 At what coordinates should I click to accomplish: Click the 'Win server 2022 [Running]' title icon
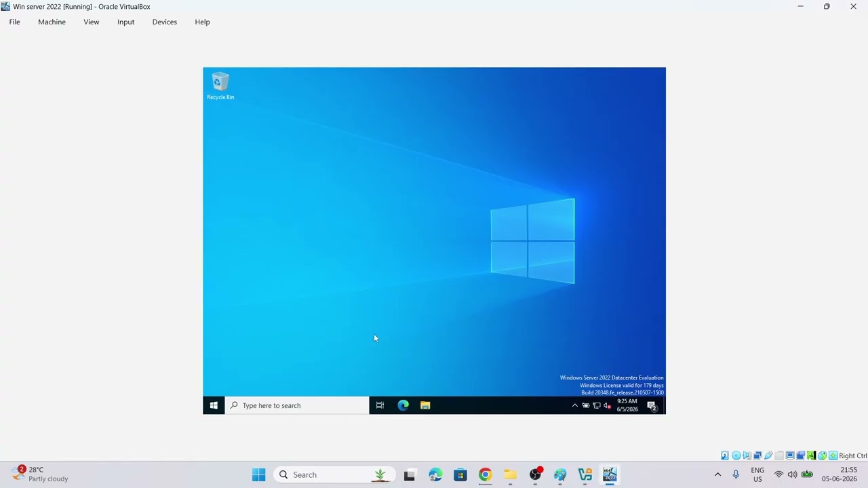tap(5, 6)
